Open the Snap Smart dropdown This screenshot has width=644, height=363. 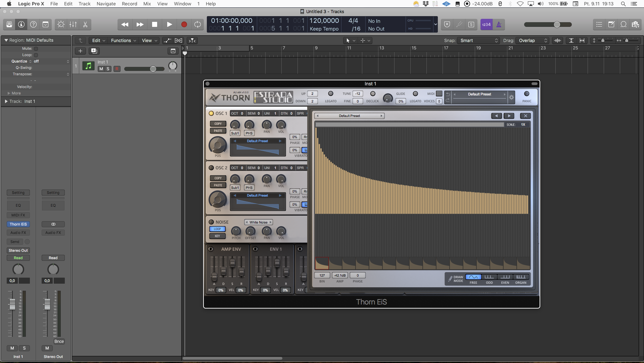(x=479, y=41)
